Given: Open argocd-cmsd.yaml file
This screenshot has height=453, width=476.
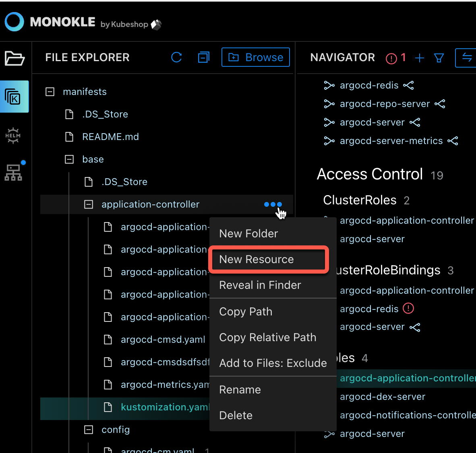Looking at the screenshot, I should coord(163,340).
